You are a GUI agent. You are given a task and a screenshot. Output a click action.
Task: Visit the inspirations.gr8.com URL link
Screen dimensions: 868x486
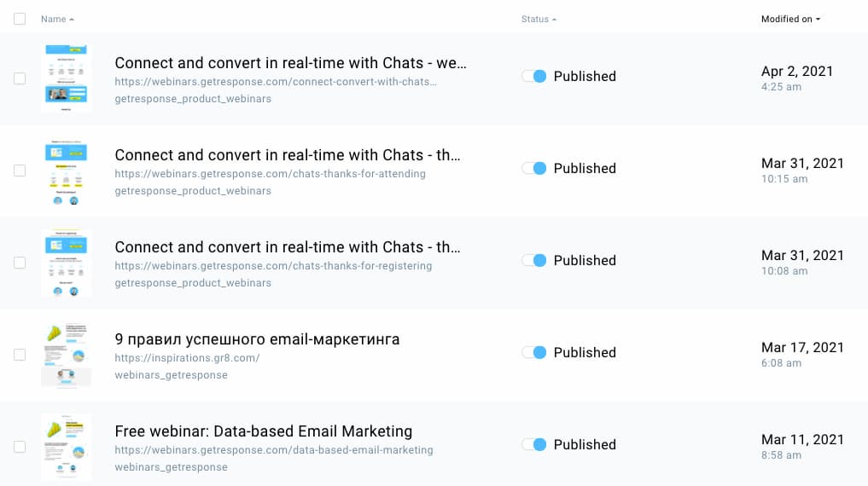[187, 358]
